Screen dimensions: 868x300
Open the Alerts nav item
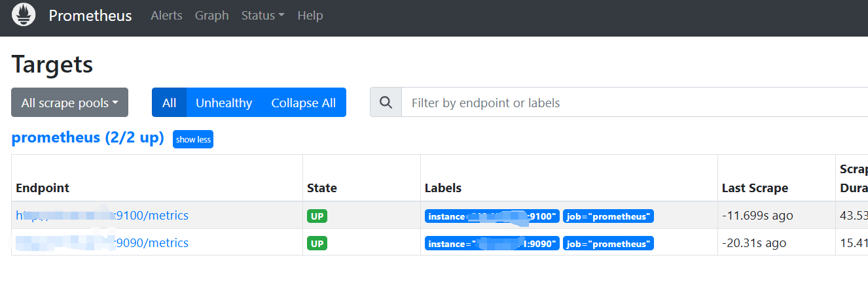tap(166, 16)
